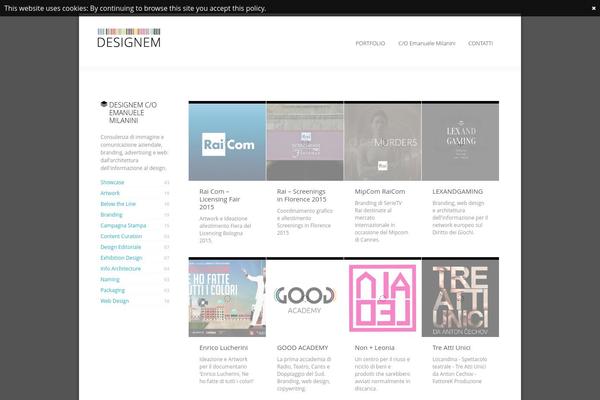The image size is (600, 400).
Task: Click the 'Enrico Lucherini' title
Action: pos(223,348)
